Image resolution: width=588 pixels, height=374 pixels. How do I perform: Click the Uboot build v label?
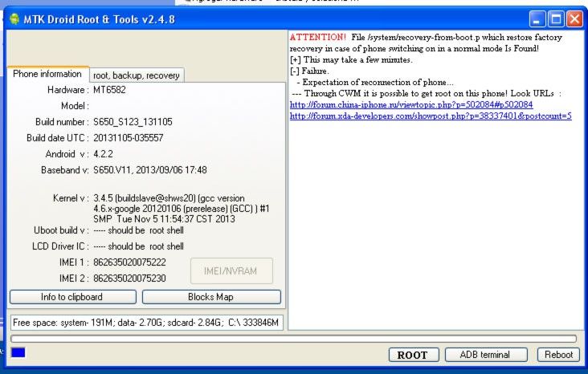[x=62, y=230]
